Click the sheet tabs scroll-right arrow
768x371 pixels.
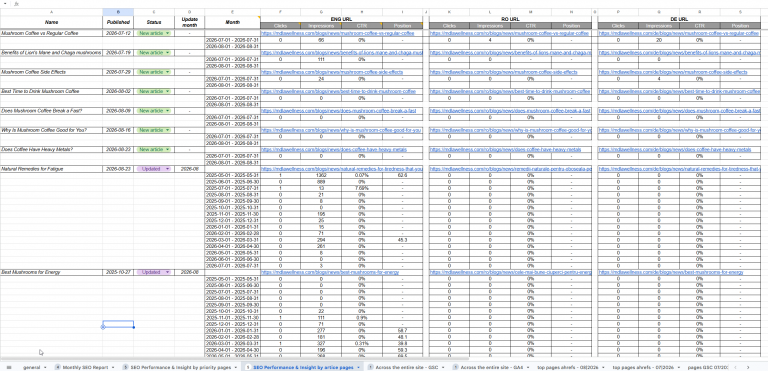click(x=748, y=367)
